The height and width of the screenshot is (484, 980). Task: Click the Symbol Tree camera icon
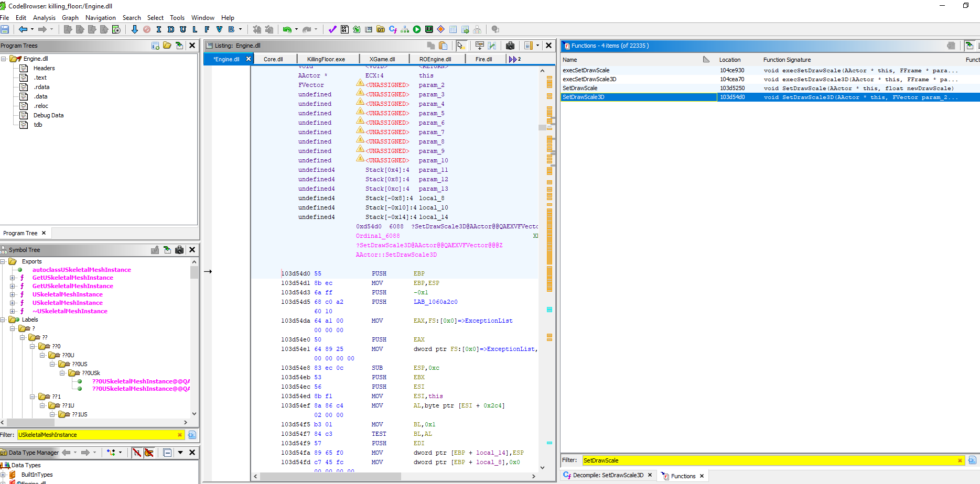coord(179,250)
